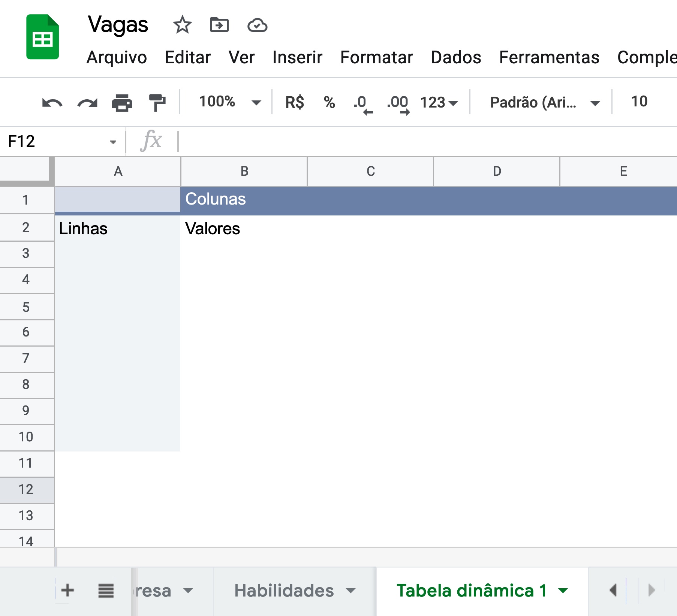The height and width of the screenshot is (616, 677).
Task: Click the Linhas cell
Action: click(x=118, y=228)
